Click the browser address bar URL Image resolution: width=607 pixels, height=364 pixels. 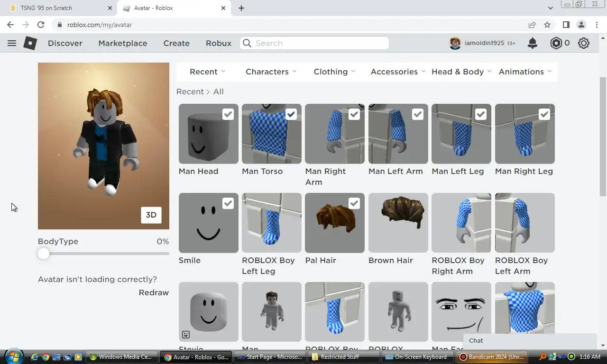[100, 25]
